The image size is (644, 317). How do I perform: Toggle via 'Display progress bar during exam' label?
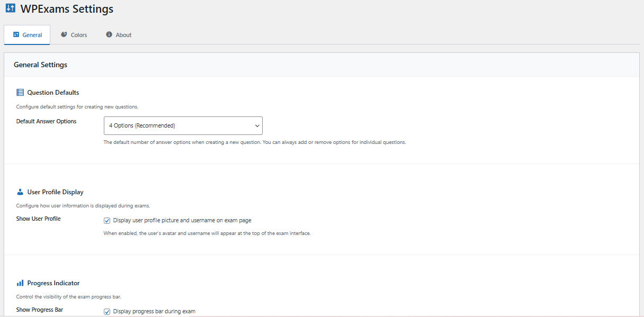(154, 312)
